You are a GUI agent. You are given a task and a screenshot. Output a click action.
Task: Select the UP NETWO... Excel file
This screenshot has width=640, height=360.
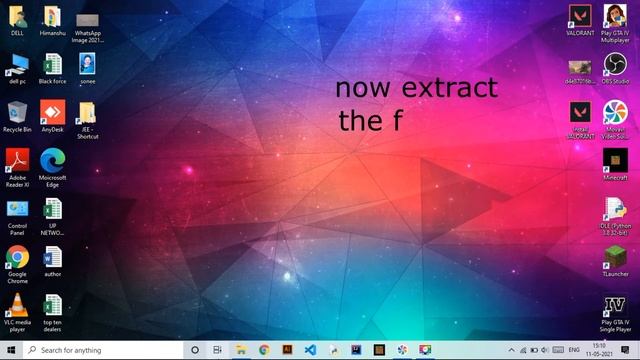tap(52, 217)
